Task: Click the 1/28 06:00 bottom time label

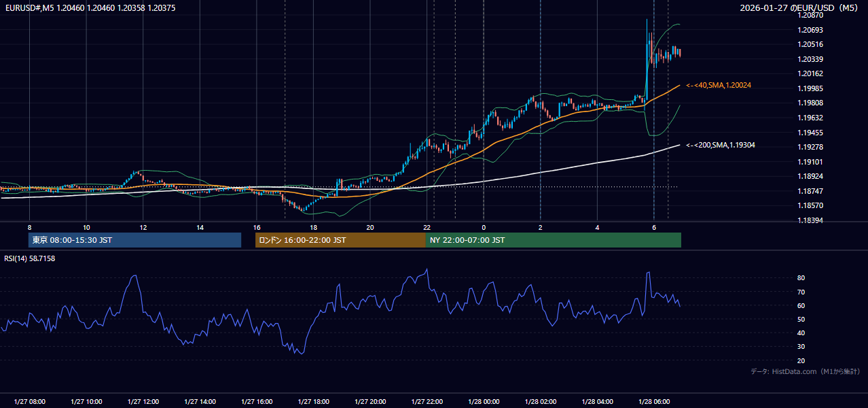Action: pos(654,402)
